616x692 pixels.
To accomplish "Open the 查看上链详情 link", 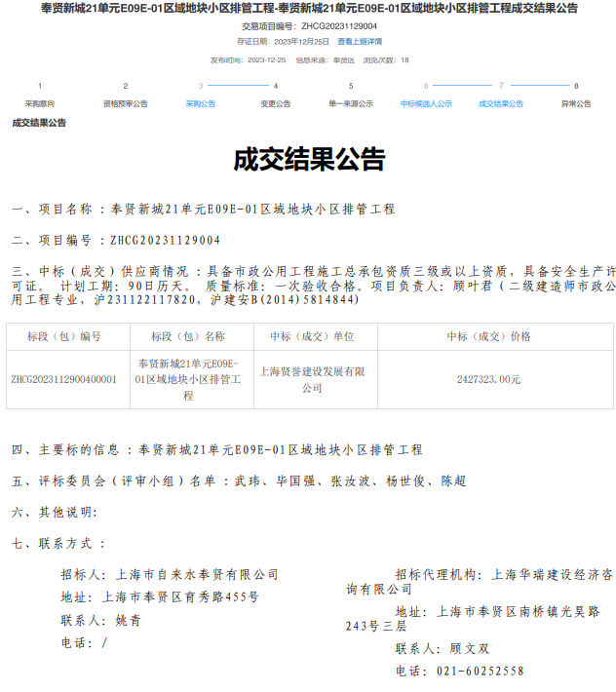I will click(360, 42).
